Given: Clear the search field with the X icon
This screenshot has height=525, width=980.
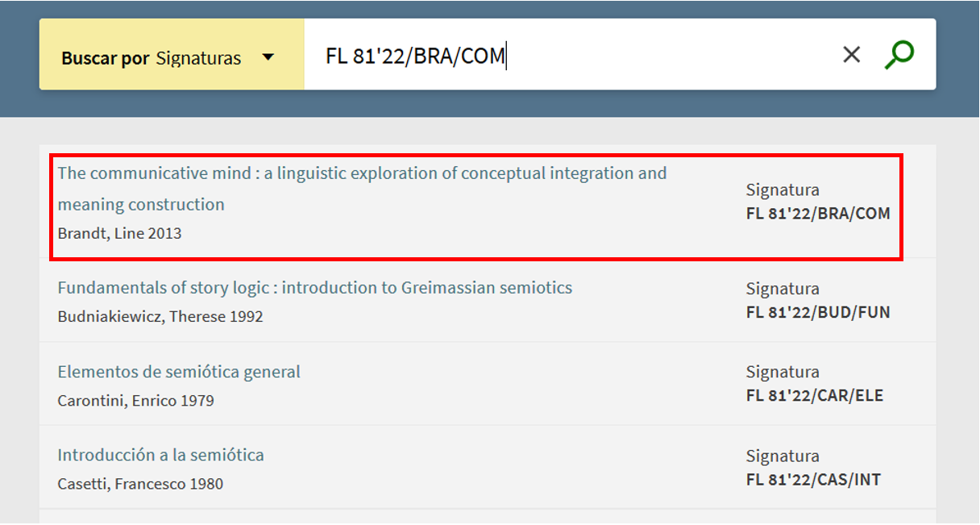Looking at the screenshot, I should [x=851, y=55].
